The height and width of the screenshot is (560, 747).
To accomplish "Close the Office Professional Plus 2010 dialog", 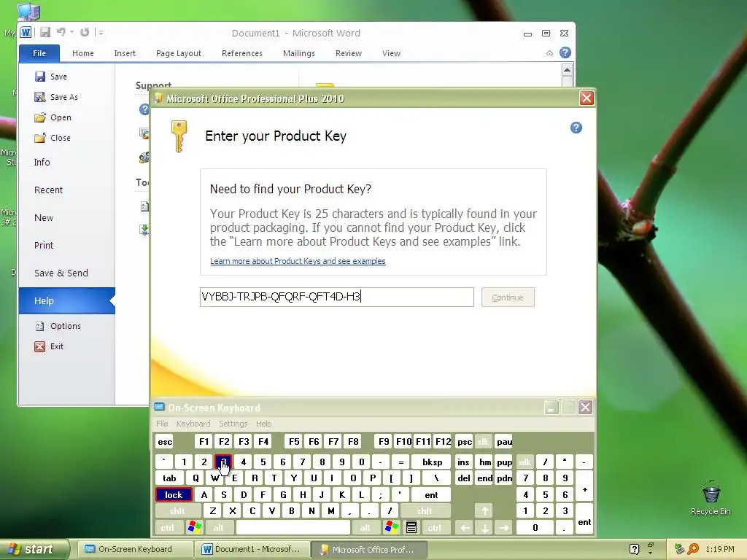I will point(587,98).
